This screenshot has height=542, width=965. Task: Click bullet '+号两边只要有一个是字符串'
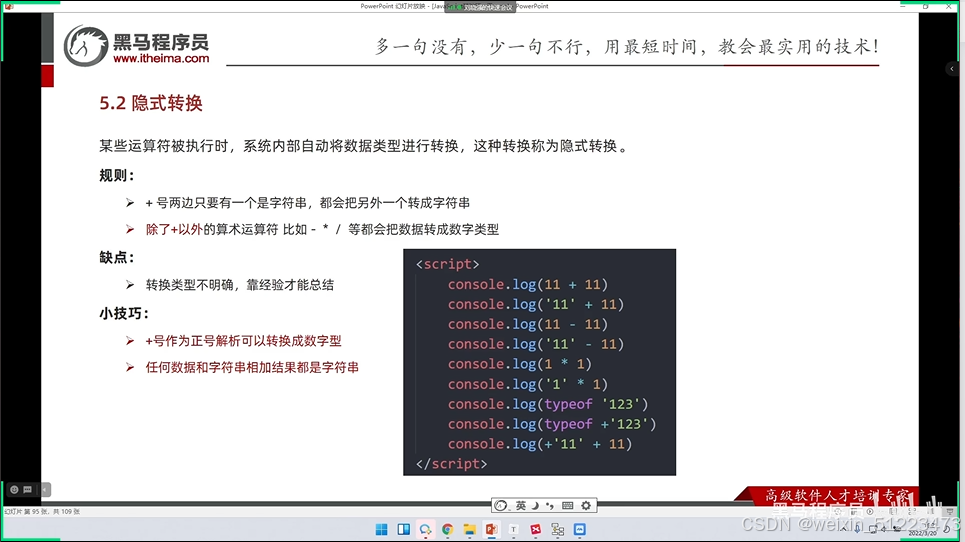[307, 203]
